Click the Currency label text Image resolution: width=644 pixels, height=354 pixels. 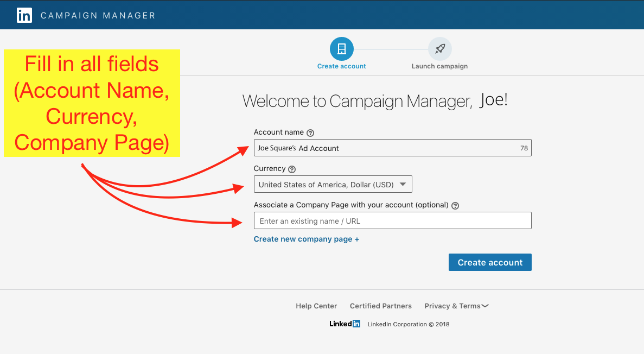coord(270,168)
